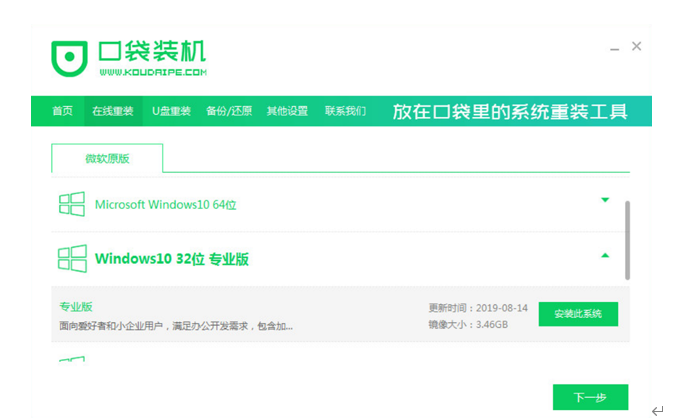Go to the U盘重装 menu item

(x=171, y=111)
